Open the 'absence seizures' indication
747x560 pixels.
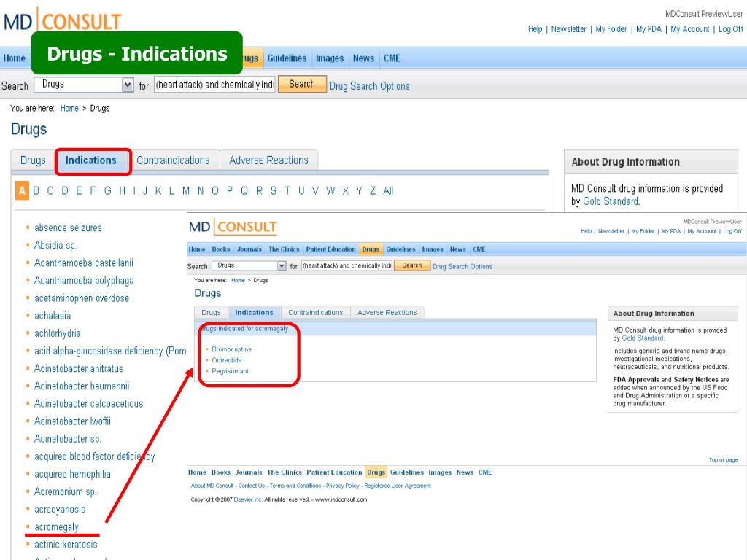(x=68, y=227)
